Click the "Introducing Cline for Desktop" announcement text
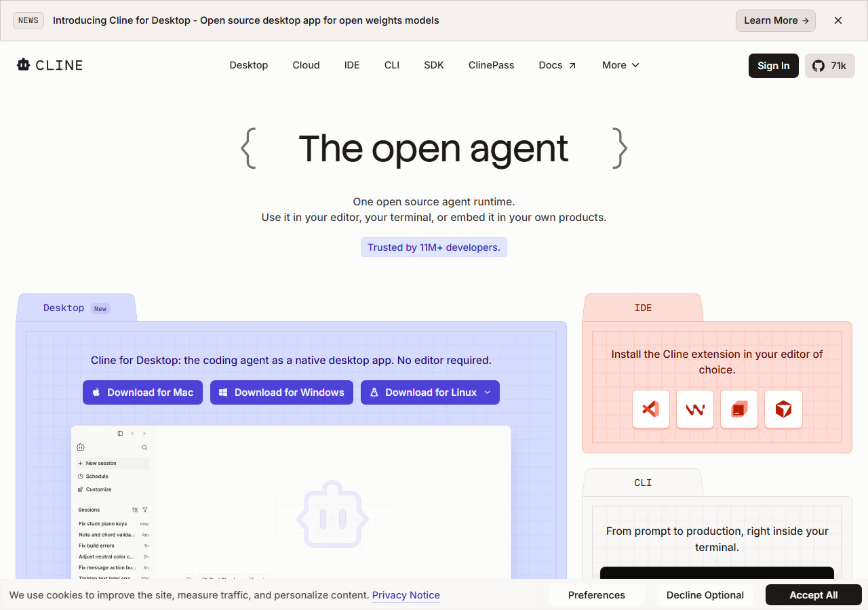Image resolution: width=868 pixels, height=610 pixels. 246,20
